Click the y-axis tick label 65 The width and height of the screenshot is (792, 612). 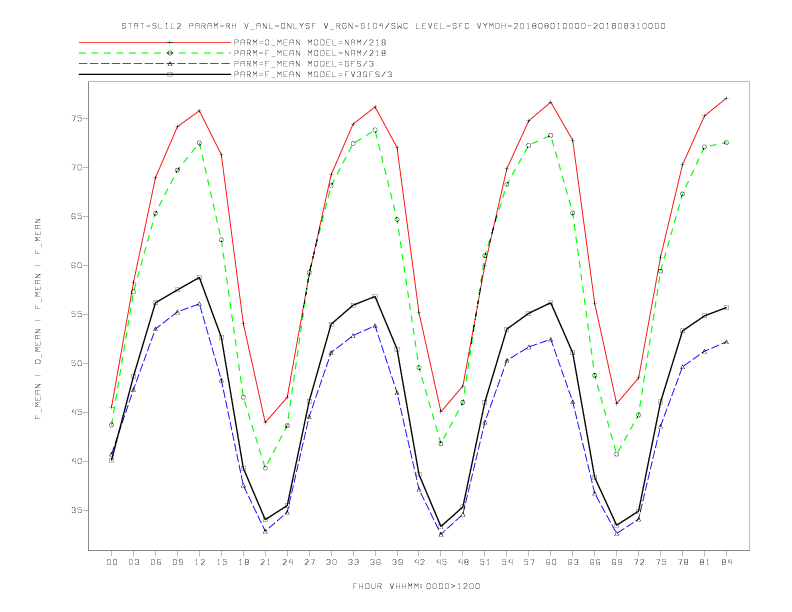77,217
